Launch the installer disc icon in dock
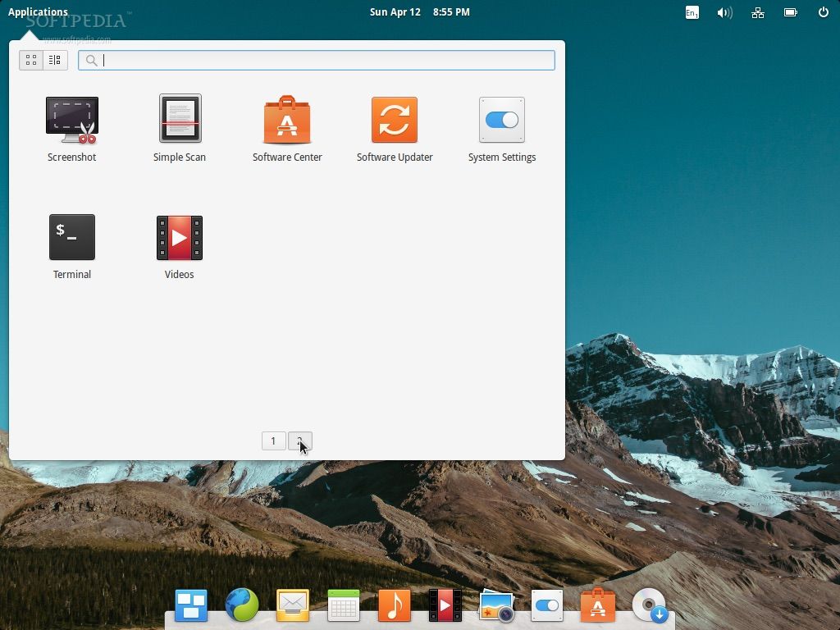The image size is (840, 630). [650, 606]
